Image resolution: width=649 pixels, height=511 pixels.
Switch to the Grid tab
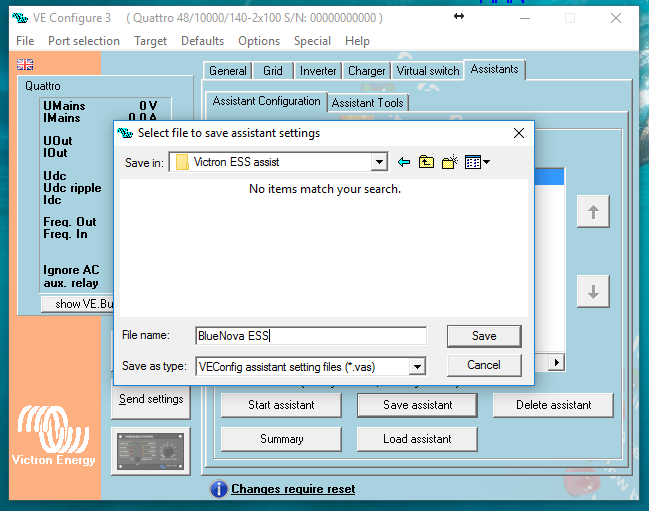click(x=273, y=71)
